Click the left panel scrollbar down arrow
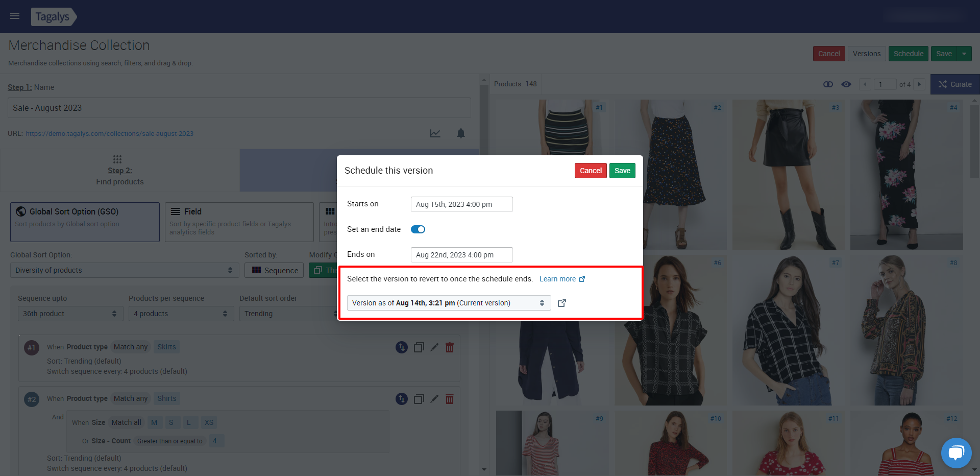The width and height of the screenshot is (980, 476). click(484, 469)
